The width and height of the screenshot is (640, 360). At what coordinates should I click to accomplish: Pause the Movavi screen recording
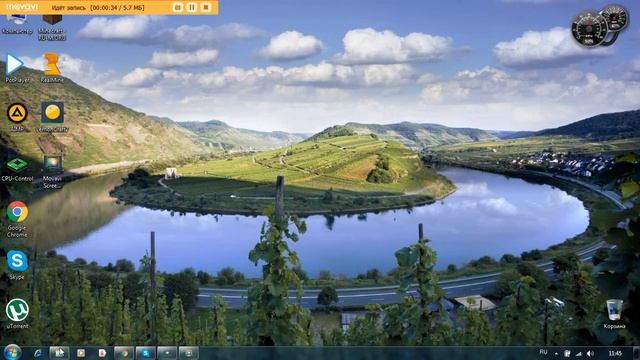pos(191,7)
